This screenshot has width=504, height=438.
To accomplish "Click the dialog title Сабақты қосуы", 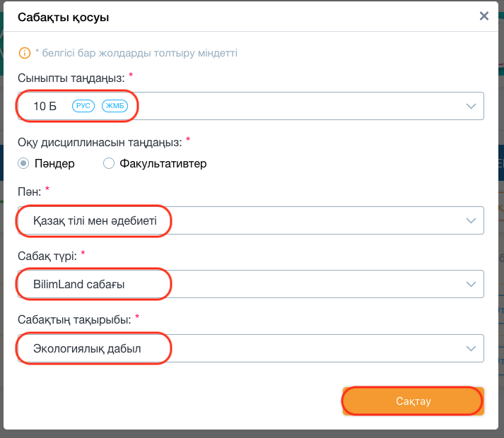I will pos(64,18).
